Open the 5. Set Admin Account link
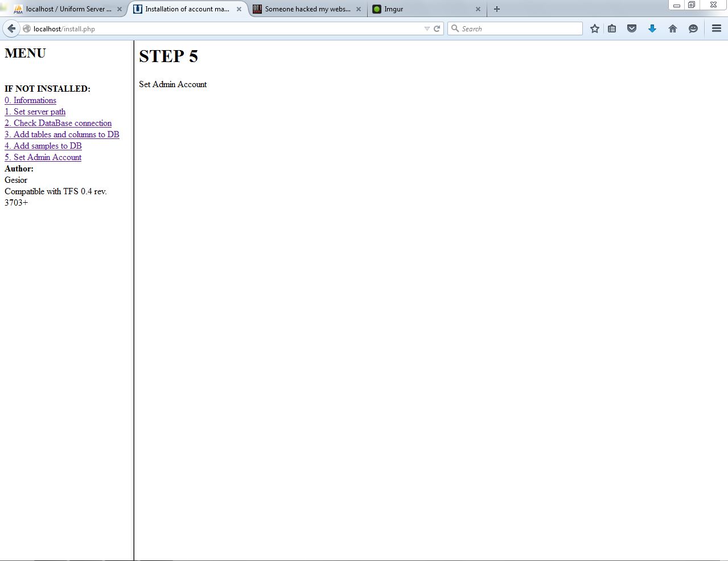This screenshot has width=728, height=561. [43, 157]
